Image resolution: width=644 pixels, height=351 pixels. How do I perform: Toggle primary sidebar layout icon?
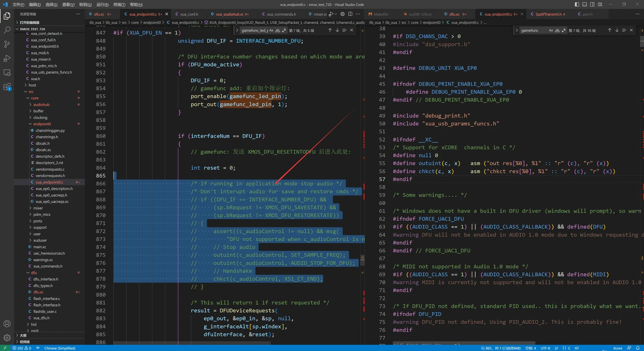577,5
